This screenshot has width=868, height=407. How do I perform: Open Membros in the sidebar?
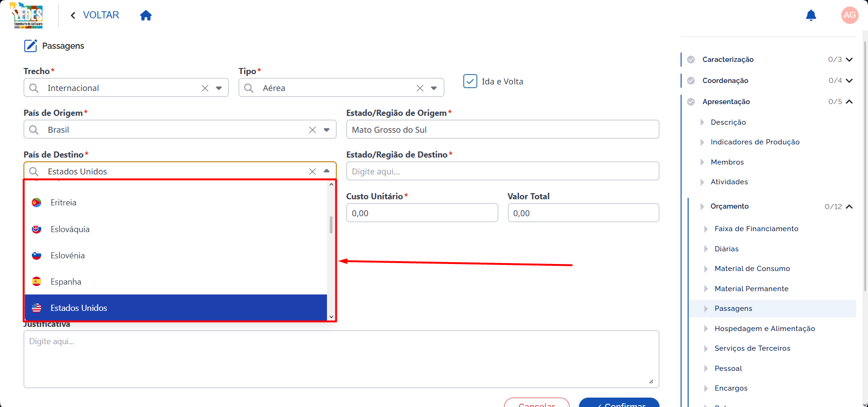(x=727, y=162)
